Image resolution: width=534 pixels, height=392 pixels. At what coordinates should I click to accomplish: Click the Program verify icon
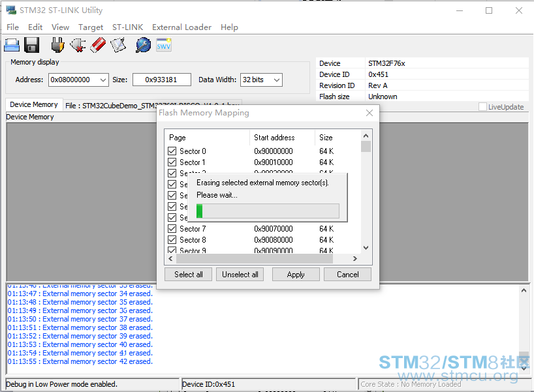point(118,45)
